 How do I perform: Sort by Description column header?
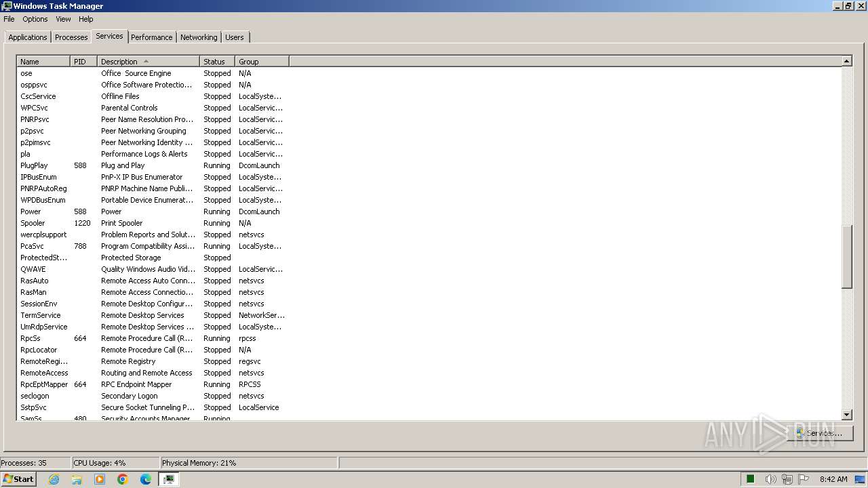click(149, 62)
